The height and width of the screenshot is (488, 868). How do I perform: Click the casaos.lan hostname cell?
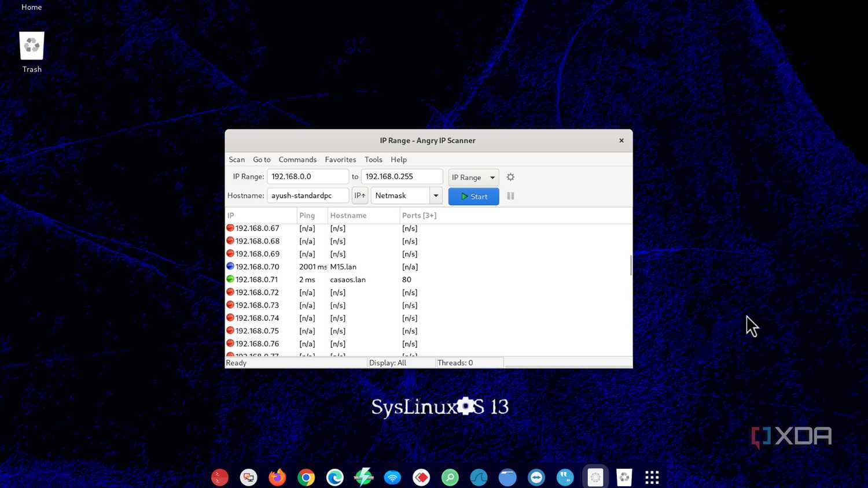348,279
